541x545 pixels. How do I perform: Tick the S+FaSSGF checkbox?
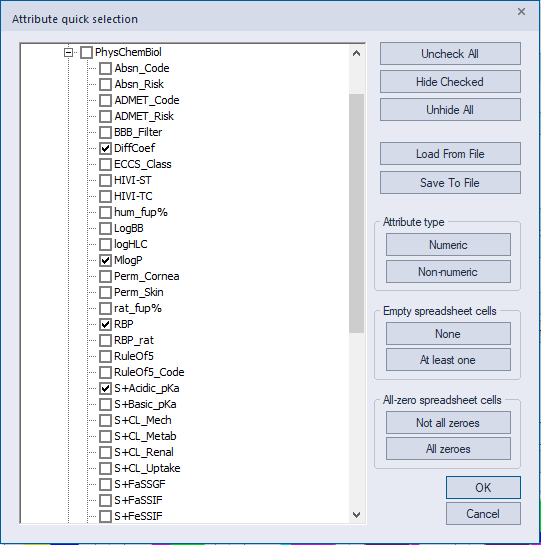coord(105,484)
